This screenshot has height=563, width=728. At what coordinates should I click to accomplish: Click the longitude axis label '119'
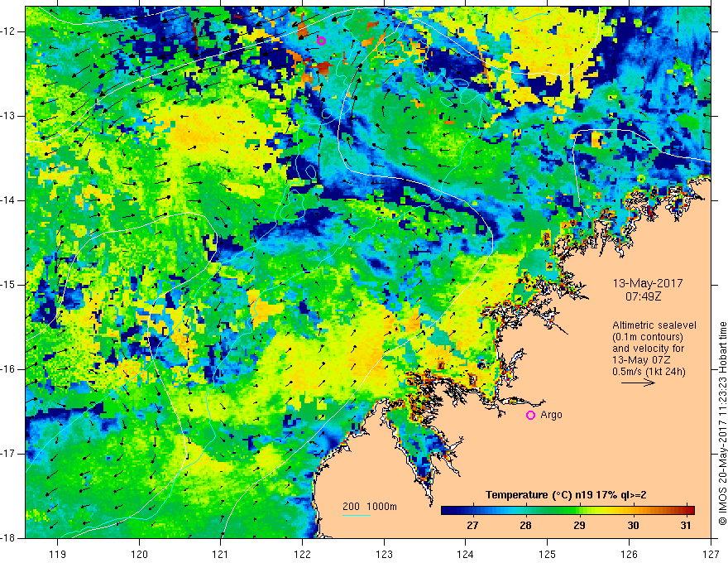(x=58, y=554)
